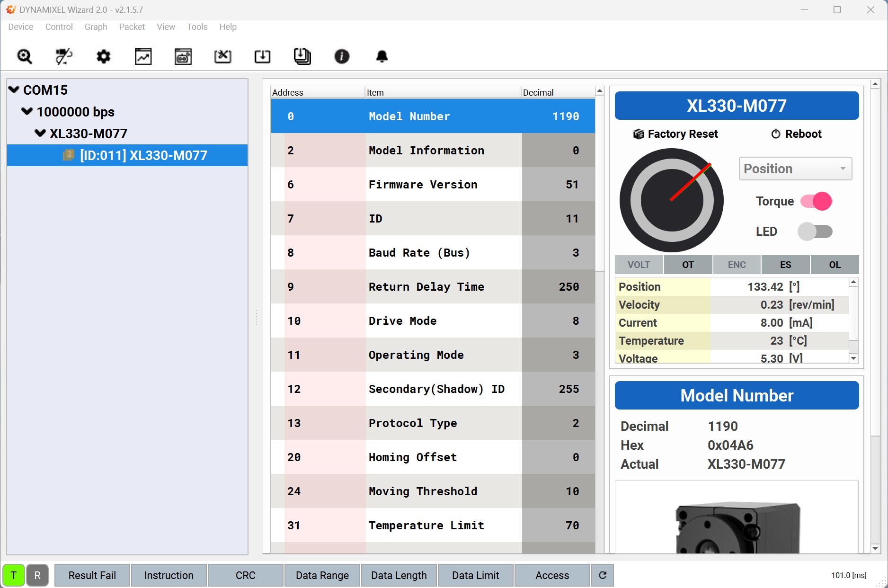Click the notification bell icon
Screen dimensions: 888x588
[382, 56]
